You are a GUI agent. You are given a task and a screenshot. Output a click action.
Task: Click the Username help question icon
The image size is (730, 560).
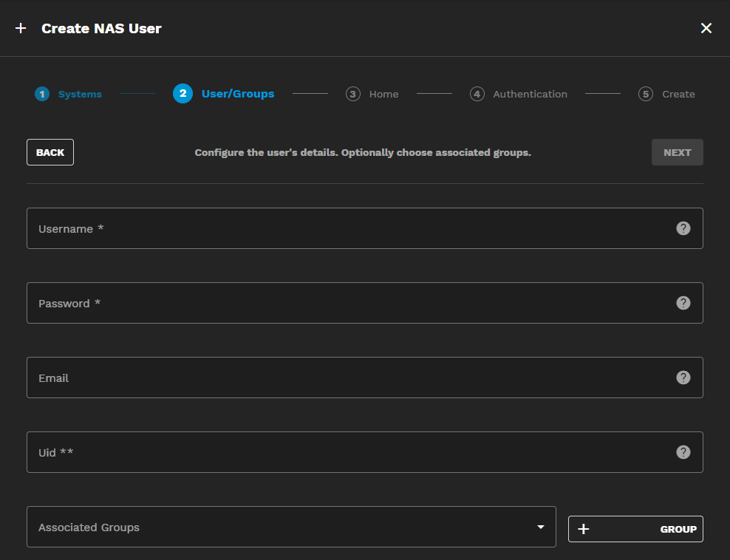(683, 228)
